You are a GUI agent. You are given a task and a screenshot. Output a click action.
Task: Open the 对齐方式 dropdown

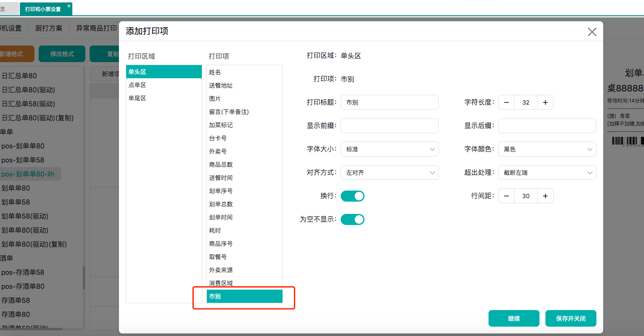[390, 173]
